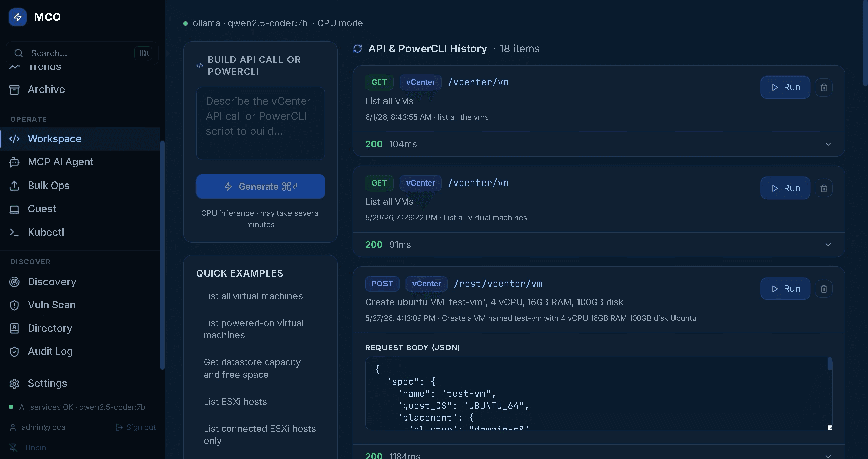Screen dimensions: 868x459
Task: Delete the POST /rest/vcenter/vm history entry
Action: pos(824,289)
